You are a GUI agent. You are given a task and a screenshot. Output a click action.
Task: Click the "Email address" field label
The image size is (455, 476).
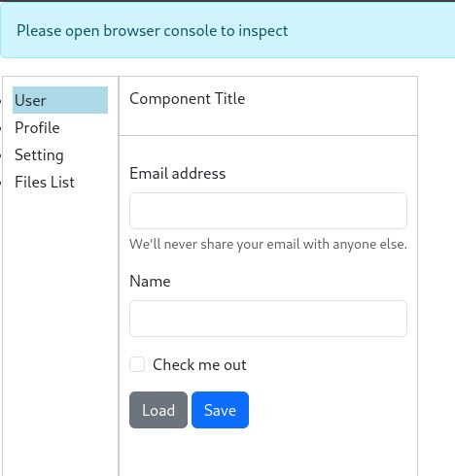[x=178, y=173]
